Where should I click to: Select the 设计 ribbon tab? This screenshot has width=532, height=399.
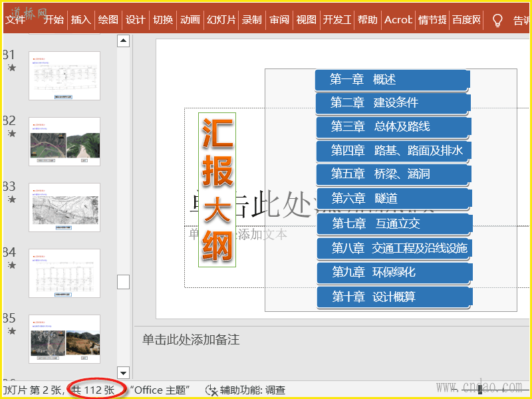point(136,20)
